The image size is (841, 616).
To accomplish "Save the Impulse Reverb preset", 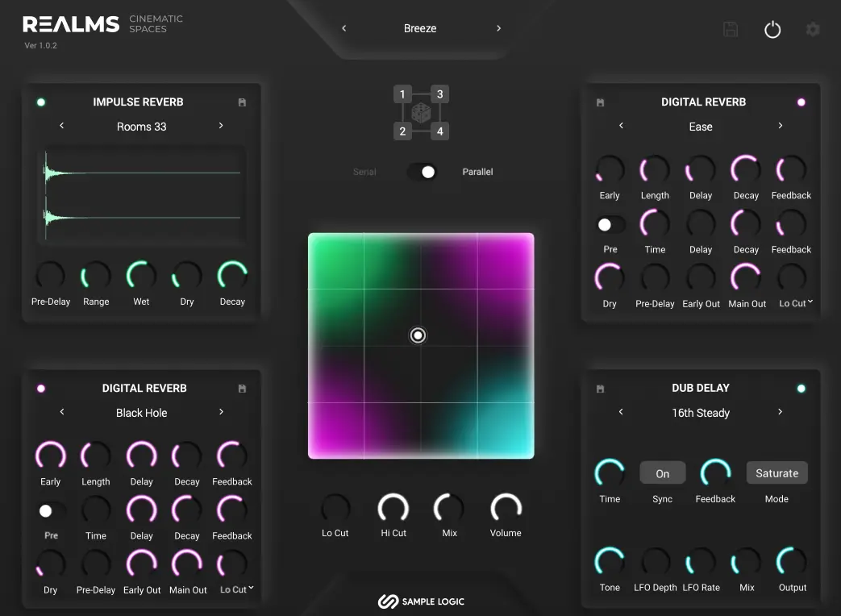I will click(242, 102).
